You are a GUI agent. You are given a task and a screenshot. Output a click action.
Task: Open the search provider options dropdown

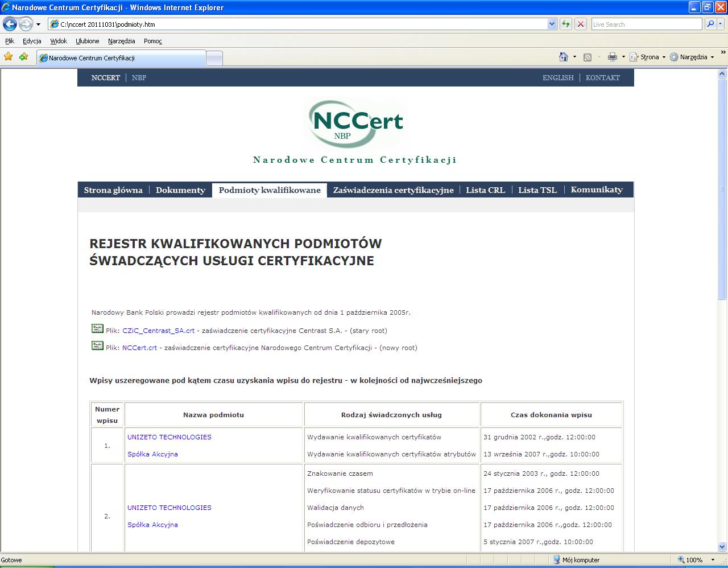tap(721, 24)
